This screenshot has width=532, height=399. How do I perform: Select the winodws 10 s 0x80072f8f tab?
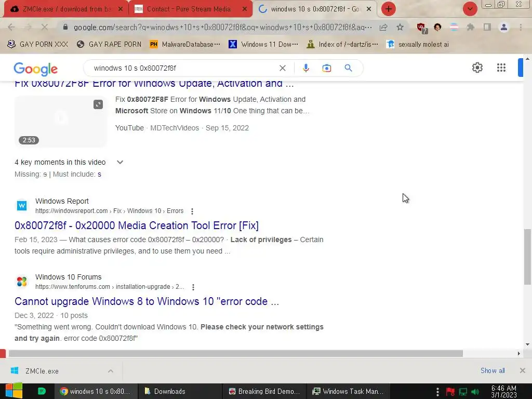(314, 9)
